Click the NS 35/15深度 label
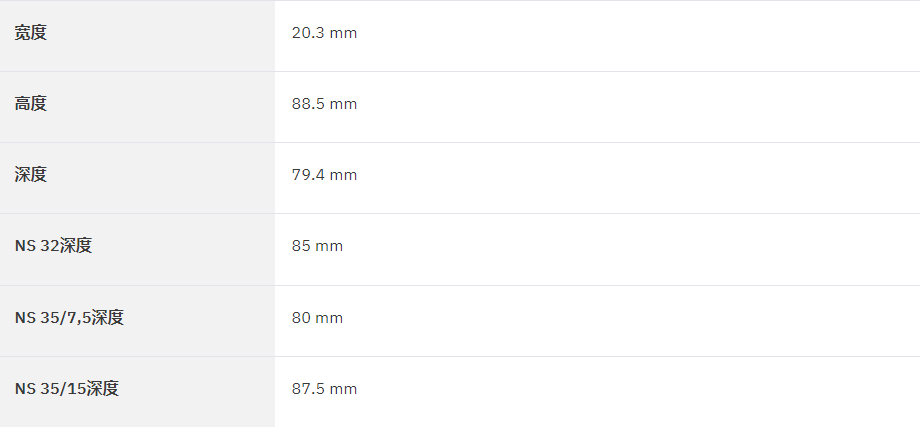Image resolution: width=920 pixels, height=427 pixels. (x=67, y=388)
